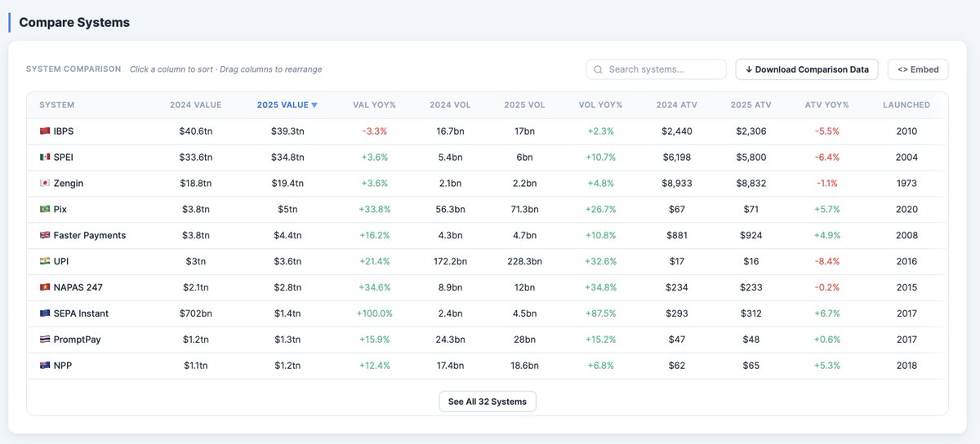Select the Pix system name
This screenshot has width=980, height=444.
[60, 210]
